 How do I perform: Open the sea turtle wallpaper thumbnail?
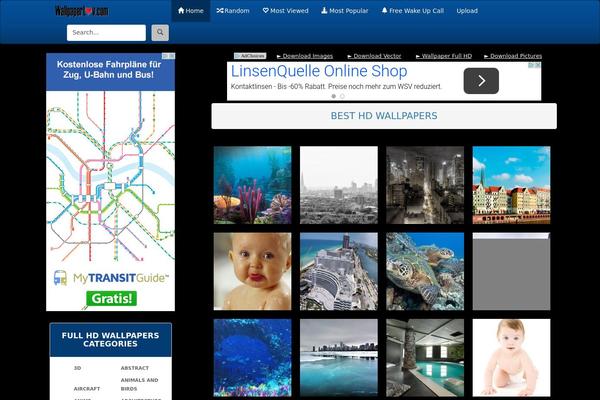pos(425,271)
